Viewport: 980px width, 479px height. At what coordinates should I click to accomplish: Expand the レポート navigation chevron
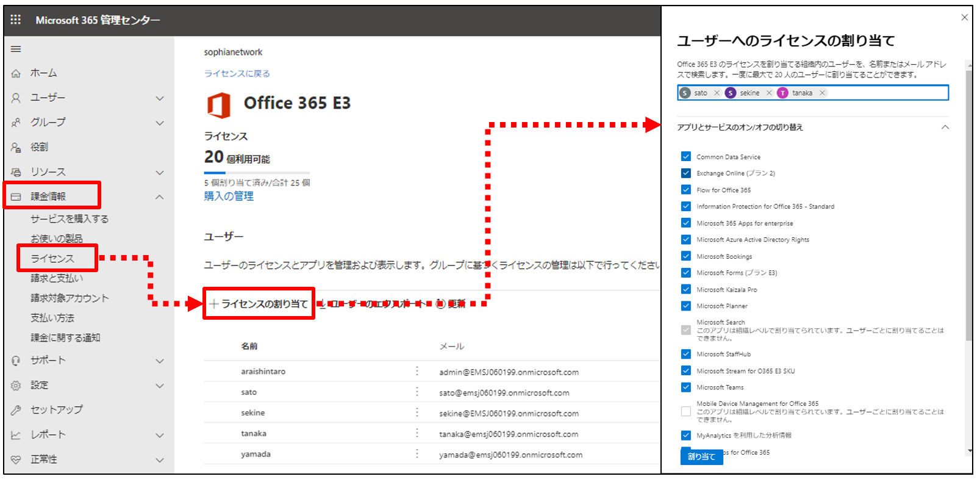point(160,435)
